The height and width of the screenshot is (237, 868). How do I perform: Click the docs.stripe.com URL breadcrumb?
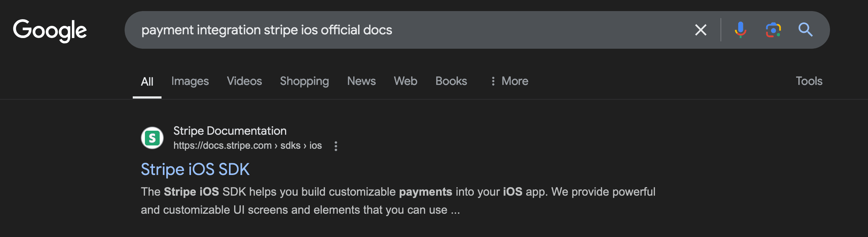[247, 145]
